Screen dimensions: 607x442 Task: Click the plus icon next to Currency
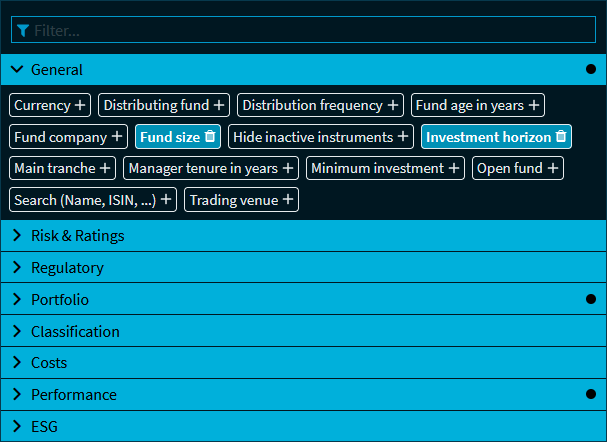pos(80,105)
